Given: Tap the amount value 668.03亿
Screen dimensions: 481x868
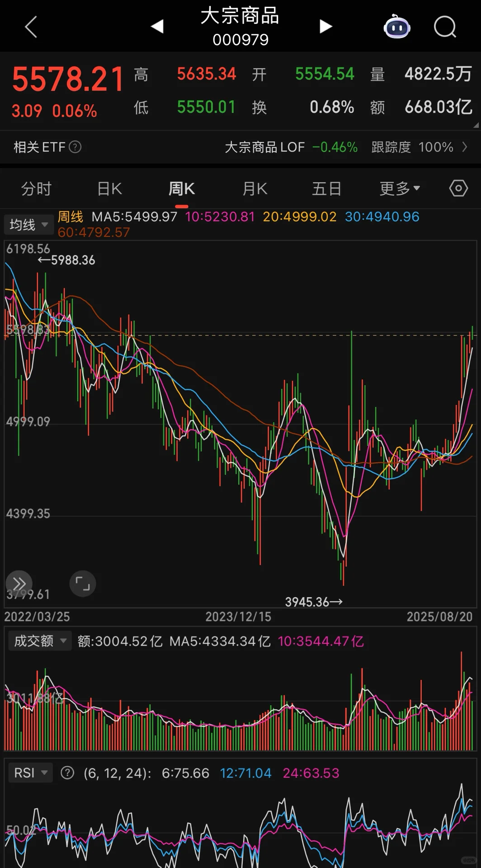Looking at the screenshot, I should coord(439,107).
